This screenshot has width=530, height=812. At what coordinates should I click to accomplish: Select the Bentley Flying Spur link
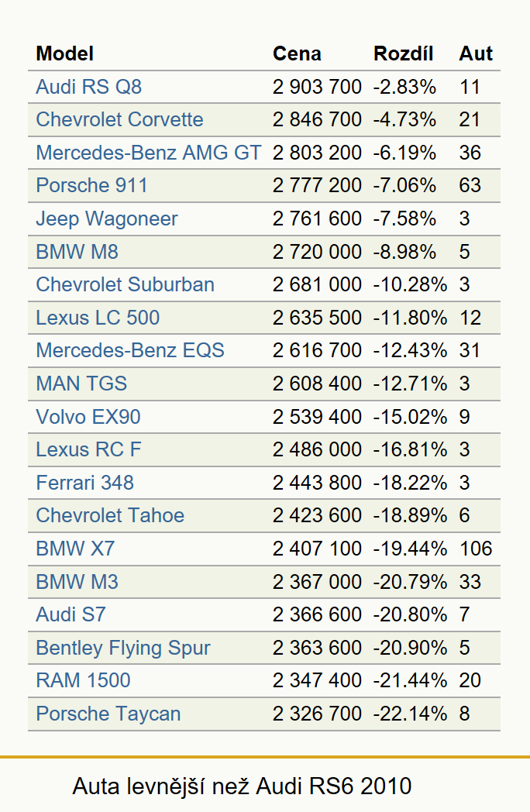(123, 648)
